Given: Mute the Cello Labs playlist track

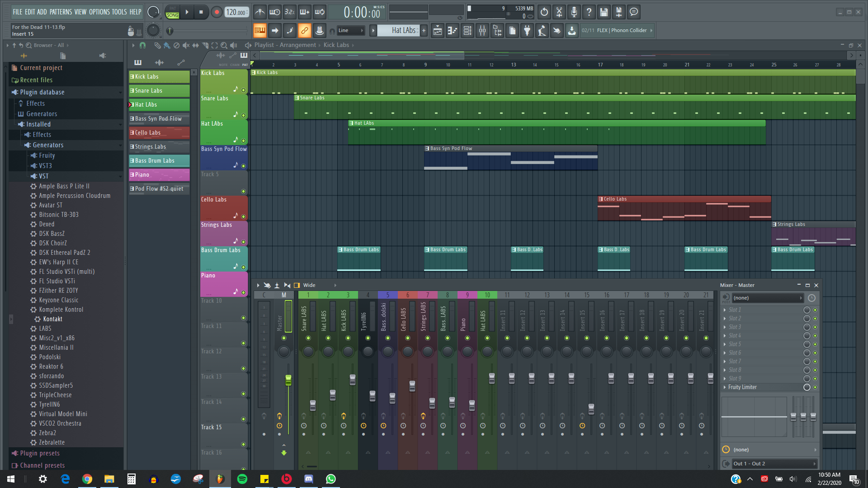Looking at the screenshot, I should [x=243, y=217].
